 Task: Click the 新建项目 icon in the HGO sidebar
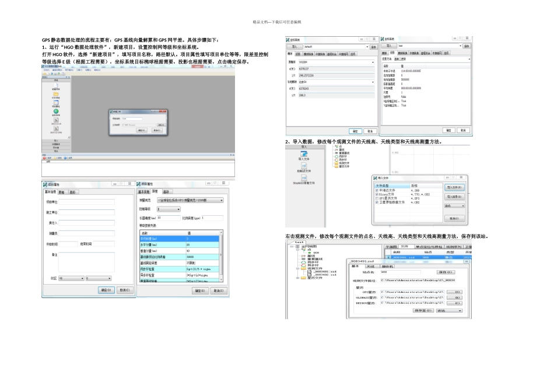[x=56, y=85]
